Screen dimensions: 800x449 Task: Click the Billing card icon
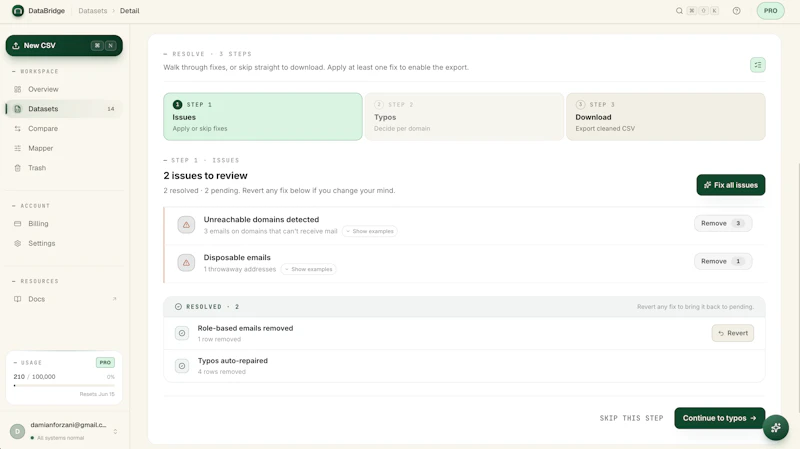click(18, 223)
